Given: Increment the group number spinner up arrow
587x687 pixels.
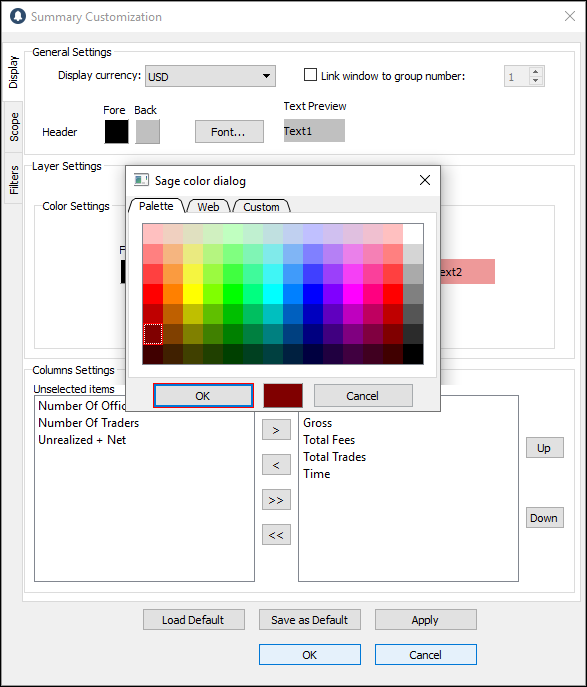Looking at the screenshot, I should coord(535,72).
